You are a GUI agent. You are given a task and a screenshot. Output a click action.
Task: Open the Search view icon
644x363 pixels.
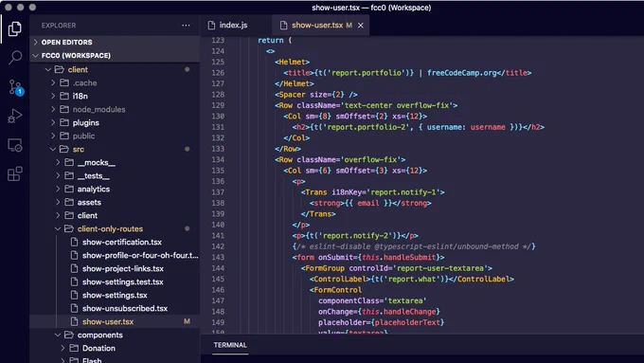15,58
